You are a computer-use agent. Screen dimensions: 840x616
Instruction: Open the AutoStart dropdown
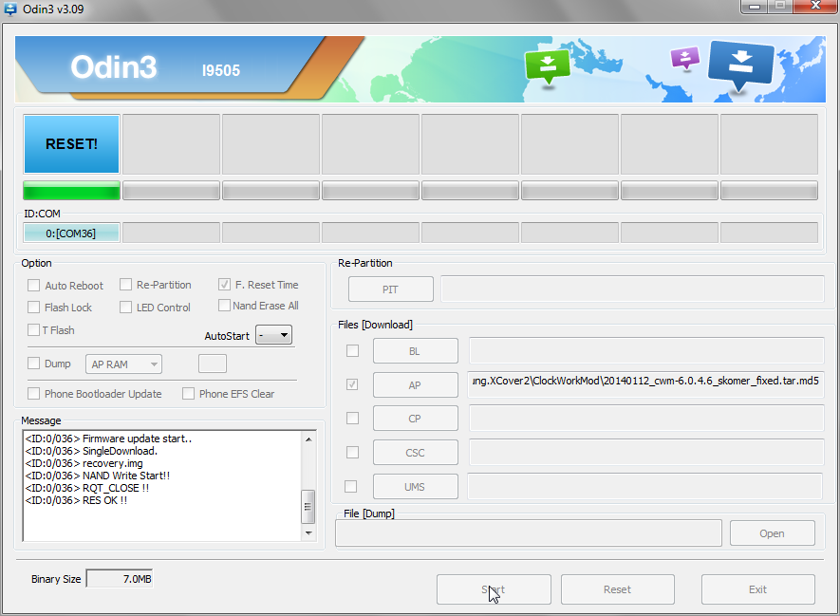pos(273,335)
